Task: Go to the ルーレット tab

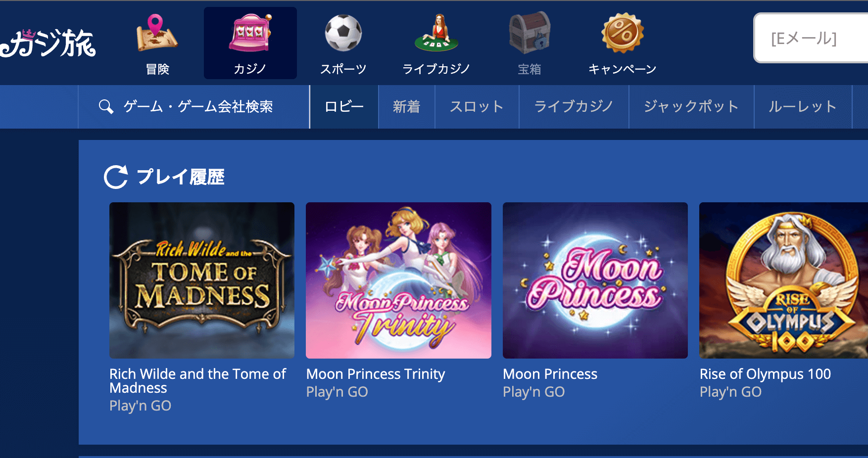Action: pyautogui.click(x=802, y=107)
